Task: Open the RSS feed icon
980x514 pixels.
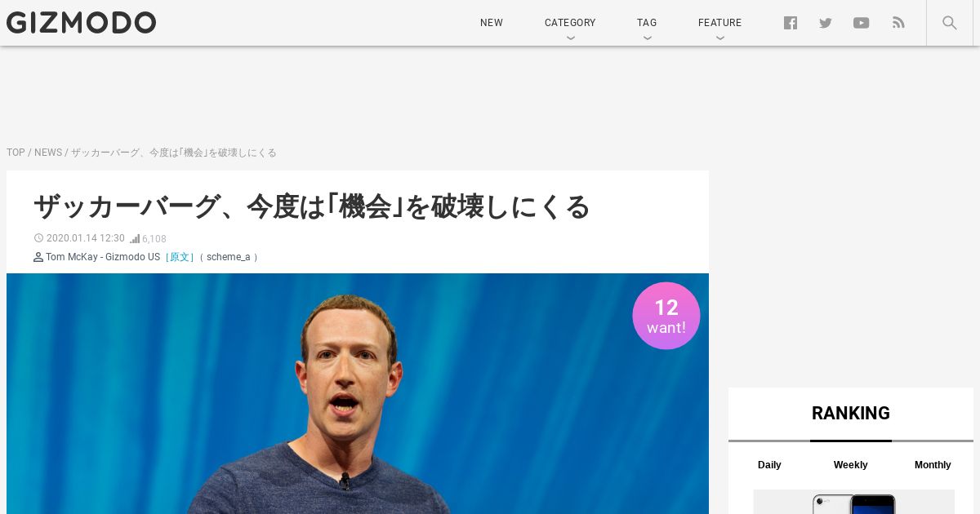Action: point(898,23)
